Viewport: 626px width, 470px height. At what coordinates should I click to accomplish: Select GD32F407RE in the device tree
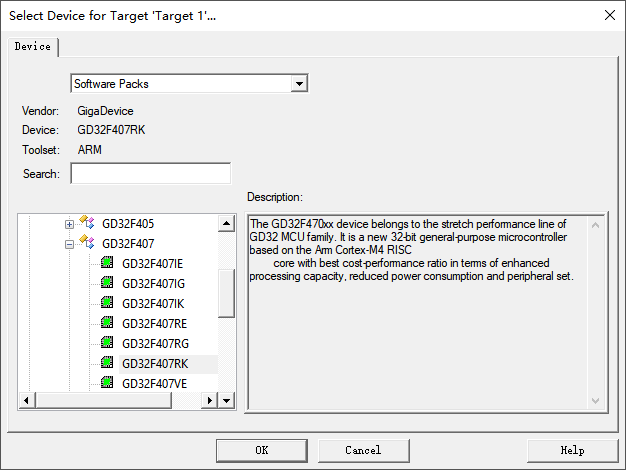click(155, 324)
